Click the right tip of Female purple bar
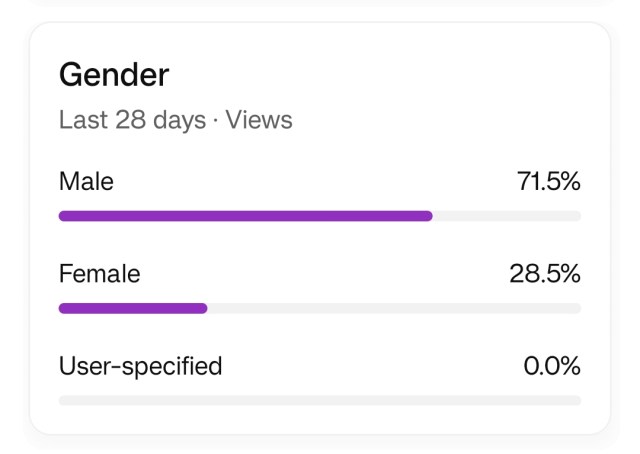 (203, 308)
